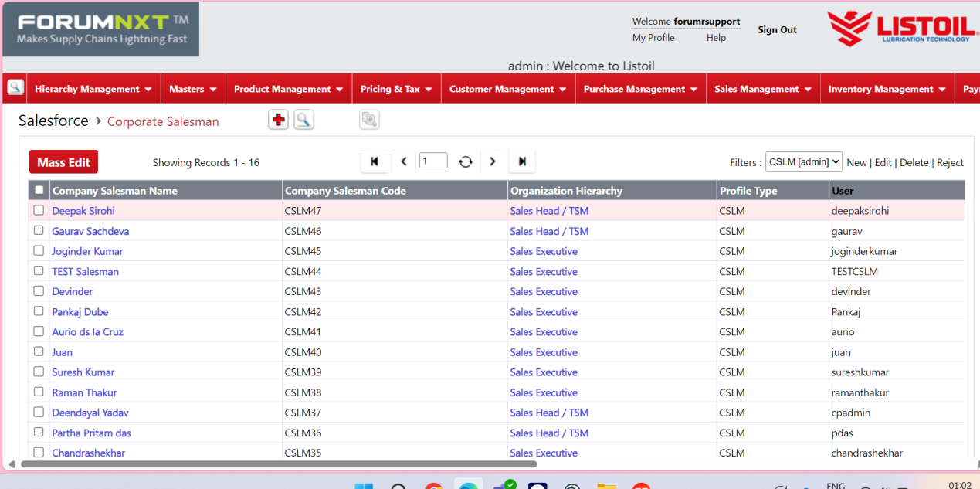Viewport: 980px width, 489px height.
Task: Click the red plus add-new icon
Action: [x=279, y=120]
